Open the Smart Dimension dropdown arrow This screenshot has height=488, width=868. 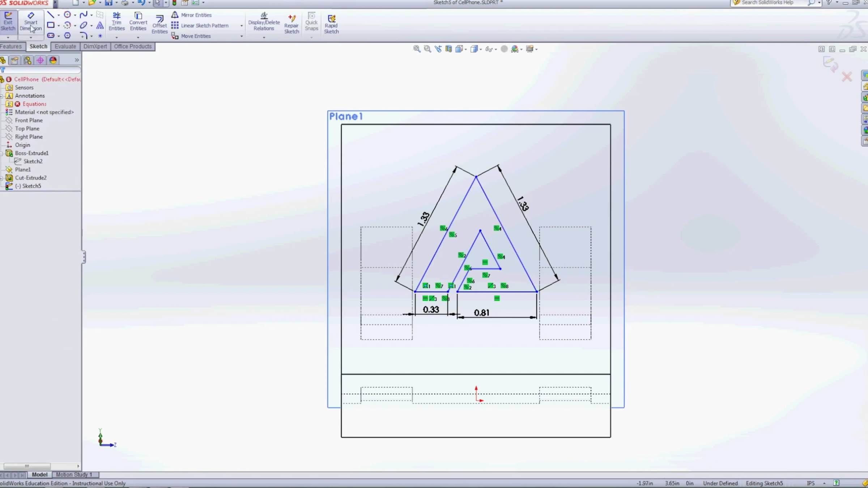pyautogui.click(x=31, y=37)
